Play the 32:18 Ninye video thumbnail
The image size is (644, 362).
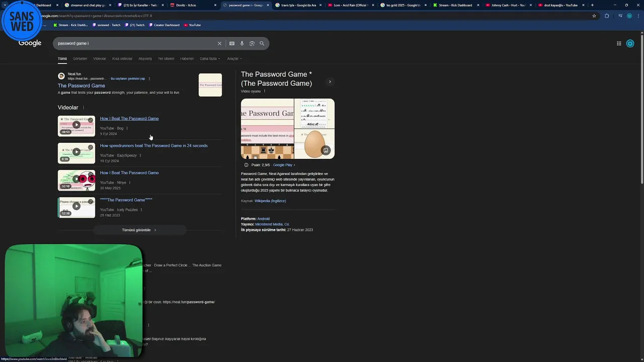tap(76, 180)
